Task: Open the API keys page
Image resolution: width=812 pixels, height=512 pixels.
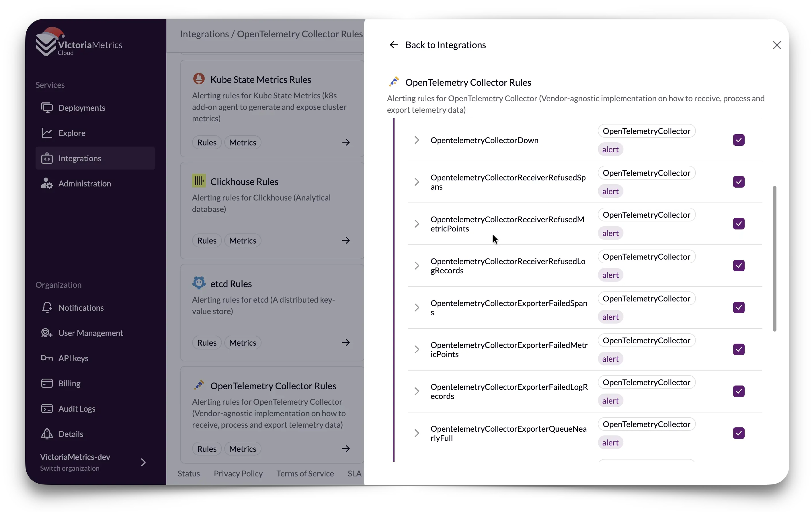Action: tap(73, 358)
